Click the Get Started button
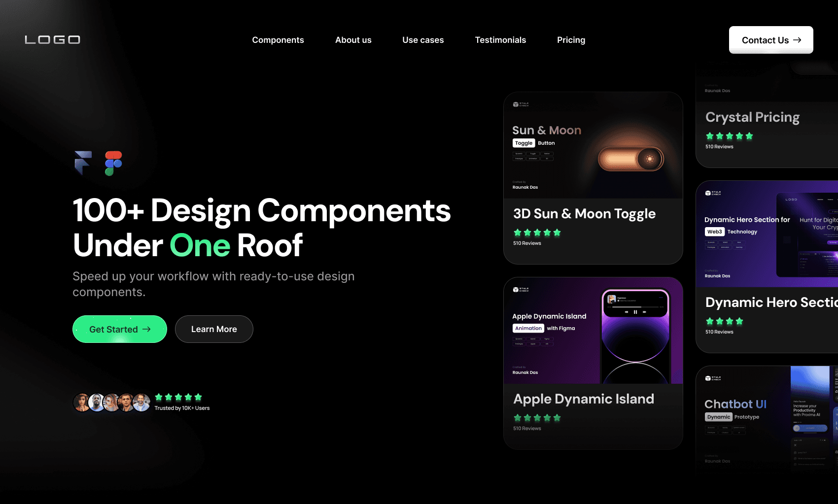This screenshot has height=504, width=838. (x=119, y=329)
